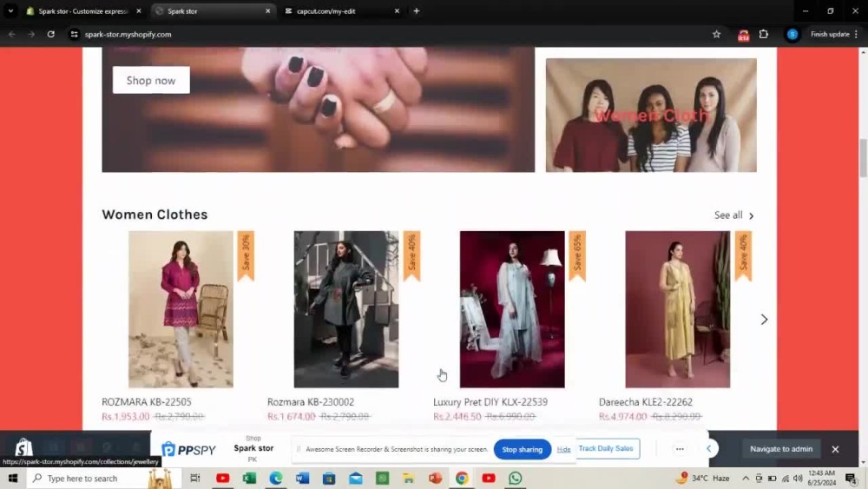Open File Explorer from the taskbar
This screenshot has height=489, width=868.
409,478
